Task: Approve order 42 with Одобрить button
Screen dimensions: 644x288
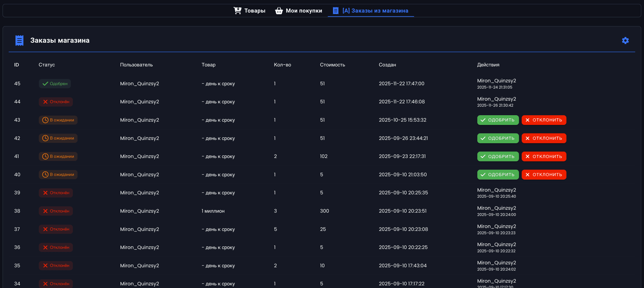Action: pyautogui.click(x=498, y=138)
